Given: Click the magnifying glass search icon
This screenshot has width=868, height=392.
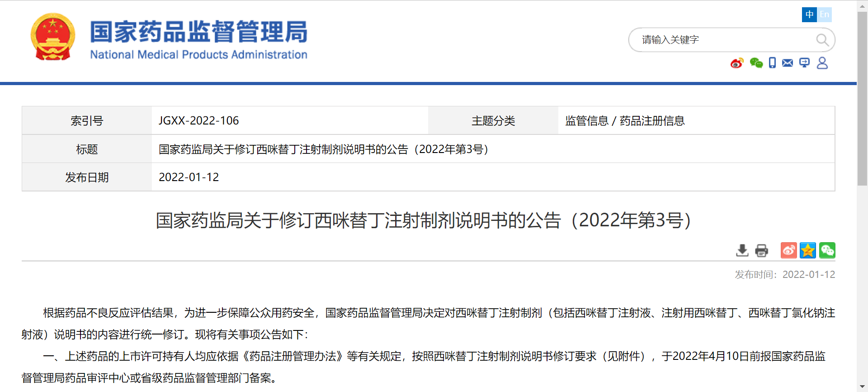Looking at the screenshot, I should pyautogui.click(x=822, y=40).
